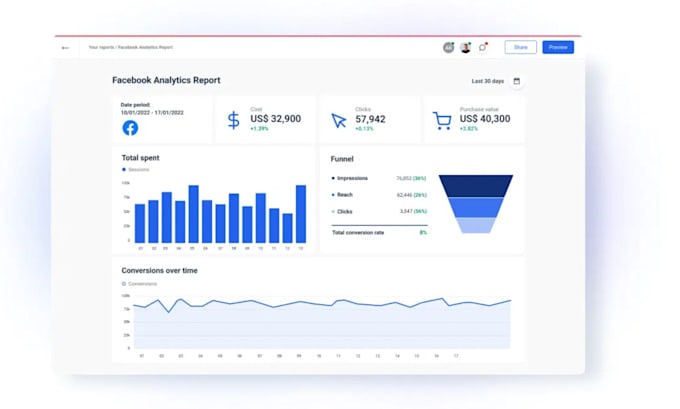The image size is (680, 409).
Task: Click the Funnel widget title
Action: coord(342,159)
